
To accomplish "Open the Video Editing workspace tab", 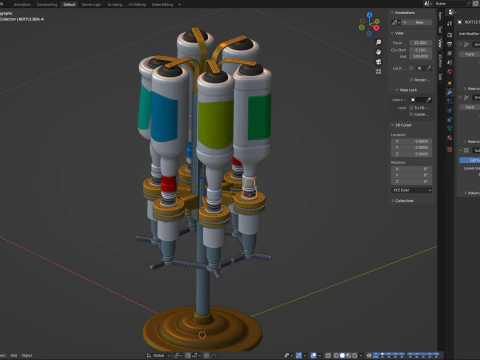I will coord(162,4).
